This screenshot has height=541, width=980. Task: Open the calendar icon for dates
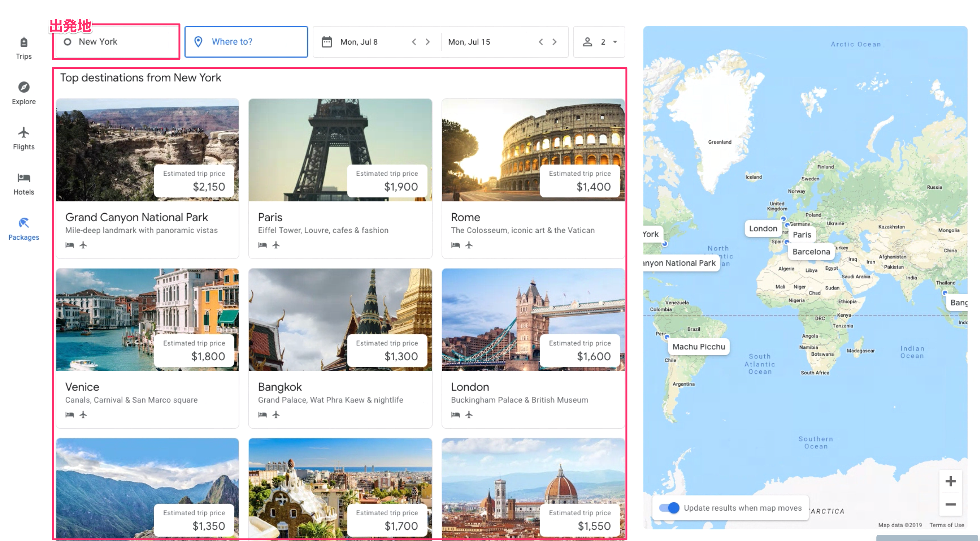tap(327, 42)
